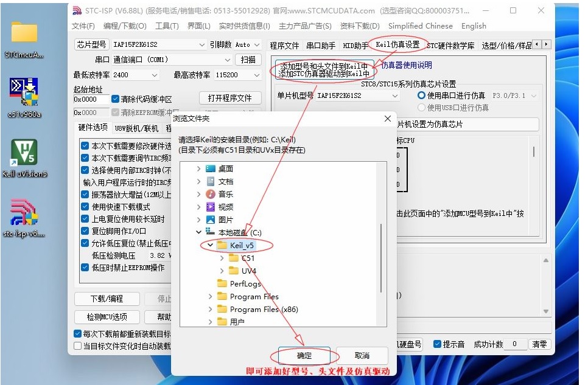Select the 桌面 folder icon in the tree
The width and height of the screenshot is (588, 385).
tap(211, 168)
